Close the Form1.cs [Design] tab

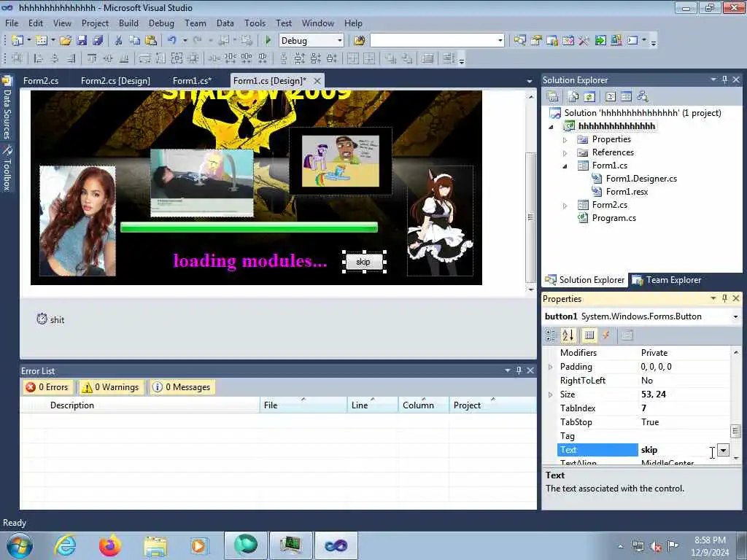[x=317, y=80]
